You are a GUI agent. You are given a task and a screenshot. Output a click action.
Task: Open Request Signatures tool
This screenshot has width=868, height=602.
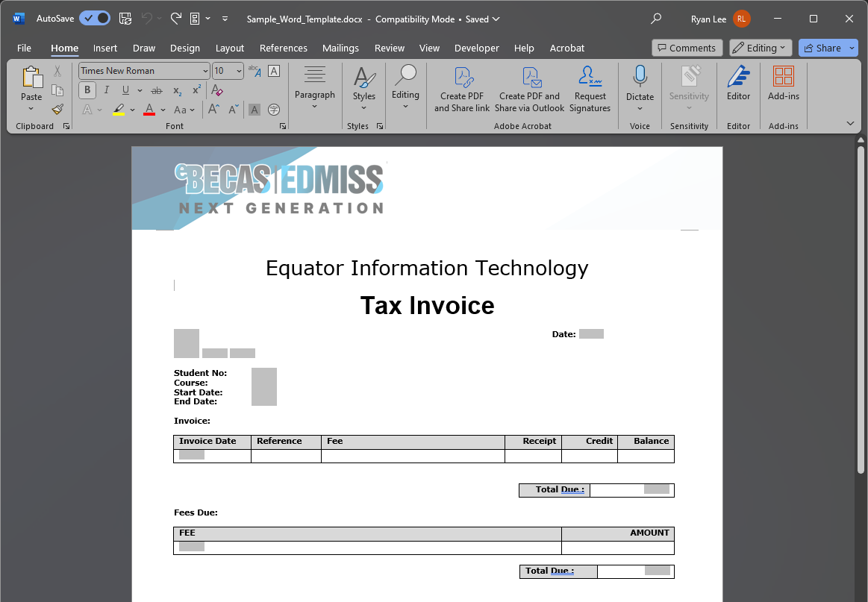point(590,90)
